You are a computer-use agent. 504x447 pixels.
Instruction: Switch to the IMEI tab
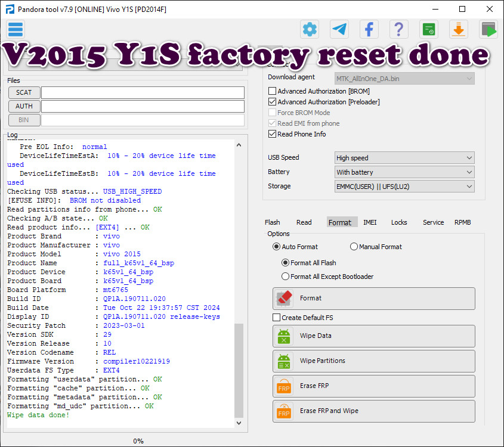click(x=370, y=222)
